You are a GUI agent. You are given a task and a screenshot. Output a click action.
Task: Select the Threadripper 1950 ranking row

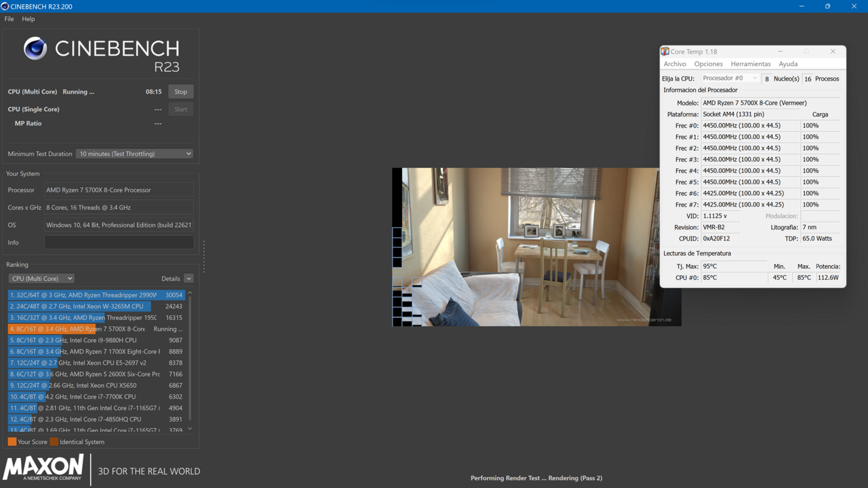[96, 318]
